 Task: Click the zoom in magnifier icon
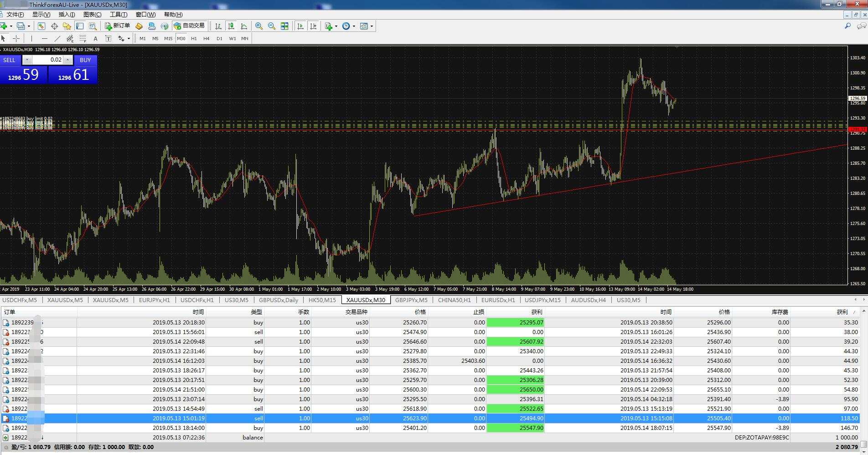tap(259, 26)
